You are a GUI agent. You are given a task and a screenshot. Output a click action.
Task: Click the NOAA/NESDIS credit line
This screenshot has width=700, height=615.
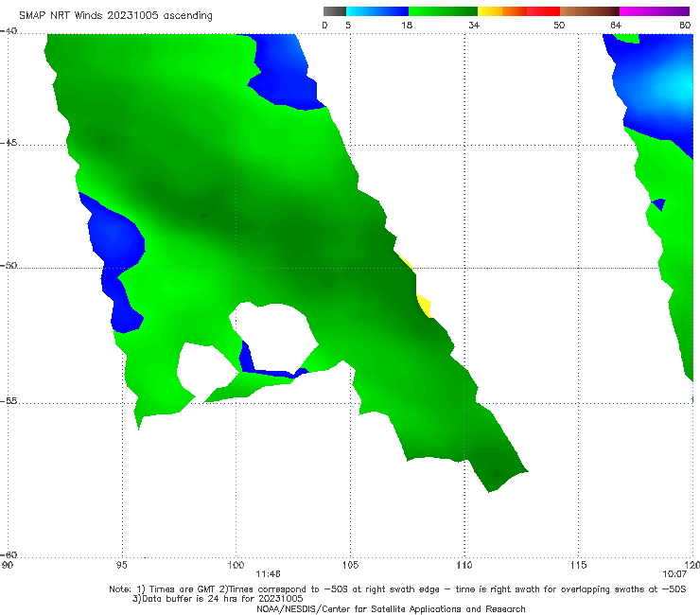click(391, 608)
